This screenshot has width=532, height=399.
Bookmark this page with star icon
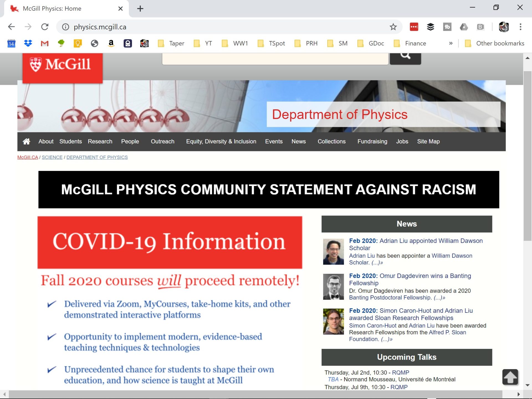tap(393, 27)
